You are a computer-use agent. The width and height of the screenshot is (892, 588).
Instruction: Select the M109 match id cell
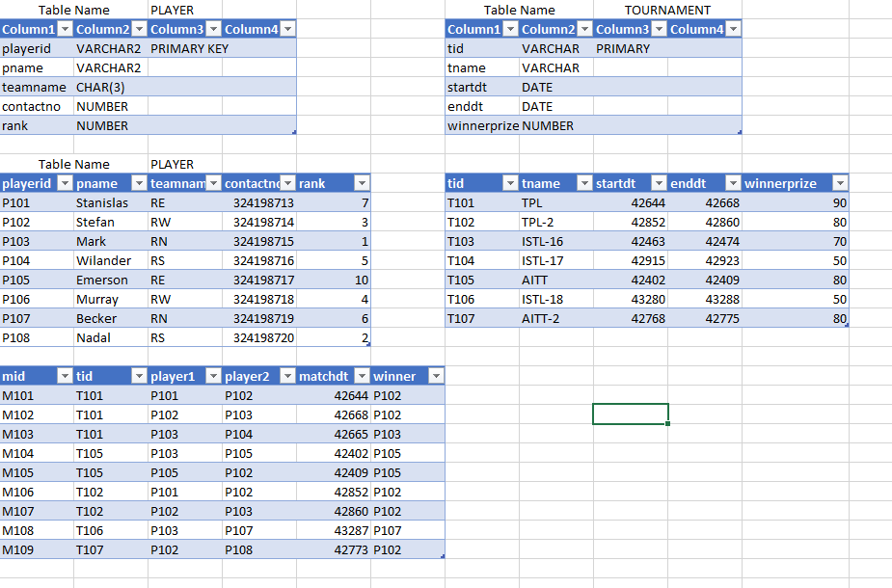39,549
